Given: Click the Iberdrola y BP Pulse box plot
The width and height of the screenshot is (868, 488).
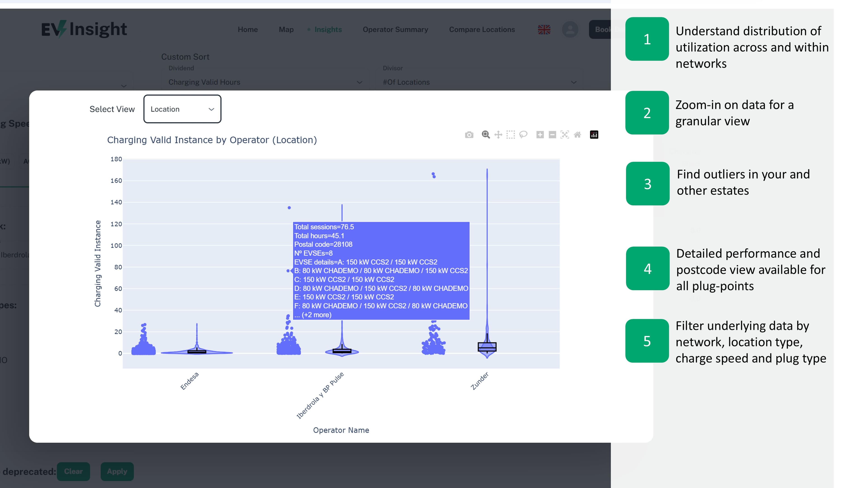Looking at the screenshot, I should (x=342, y=351).
